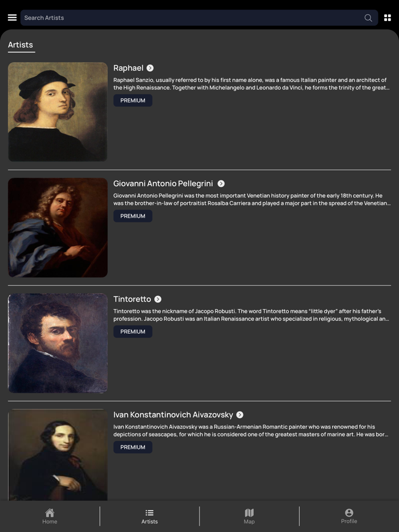Switch to grid view layout

coord(388,18)
